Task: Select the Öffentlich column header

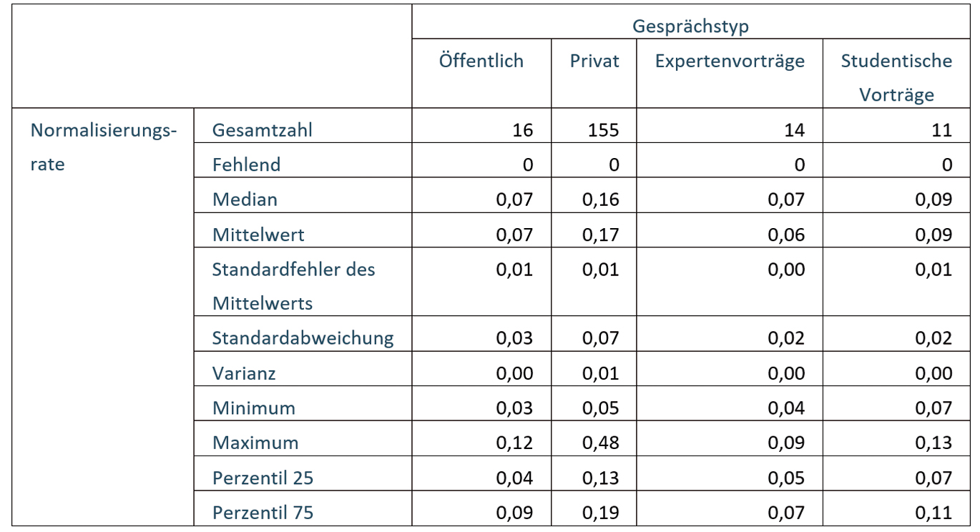Action: [481, 61]
